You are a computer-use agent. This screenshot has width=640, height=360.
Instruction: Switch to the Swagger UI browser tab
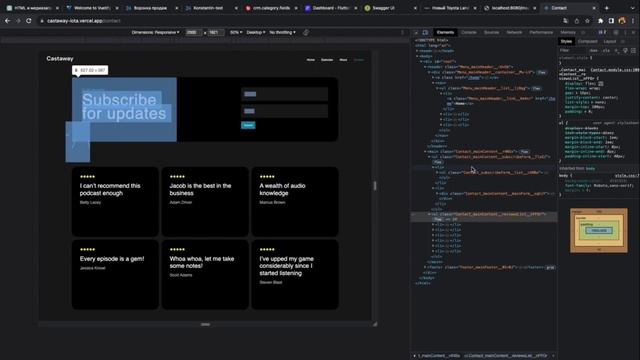click(389, 8)
